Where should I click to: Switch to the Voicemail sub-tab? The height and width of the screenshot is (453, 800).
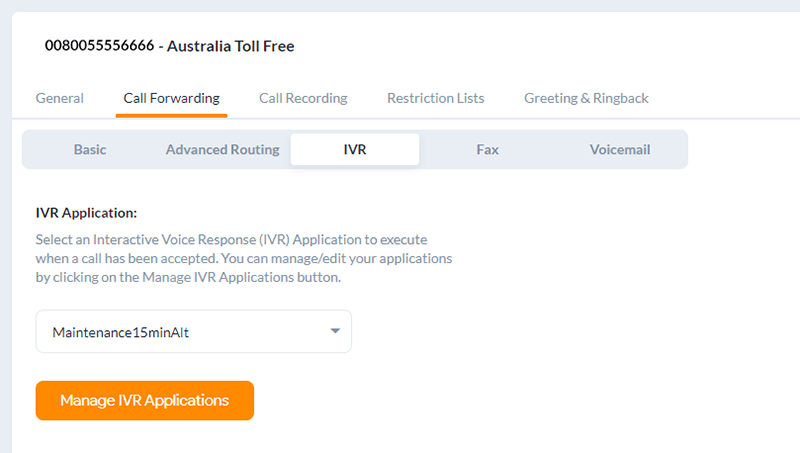click(620, 149)
